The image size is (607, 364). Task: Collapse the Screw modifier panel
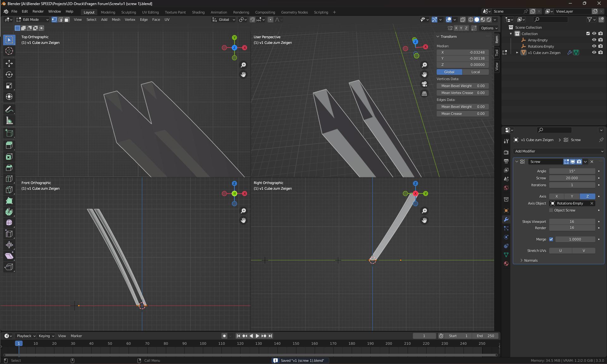tap(517, 162)
